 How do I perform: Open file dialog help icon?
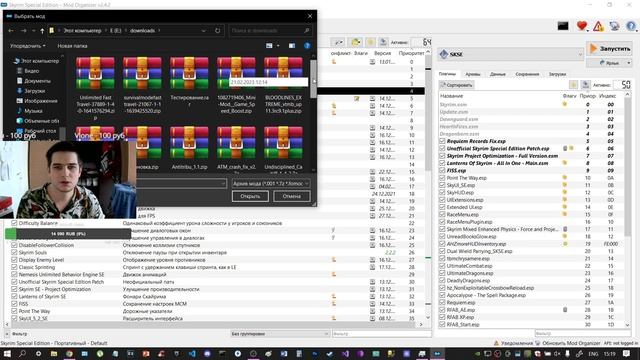307,46
